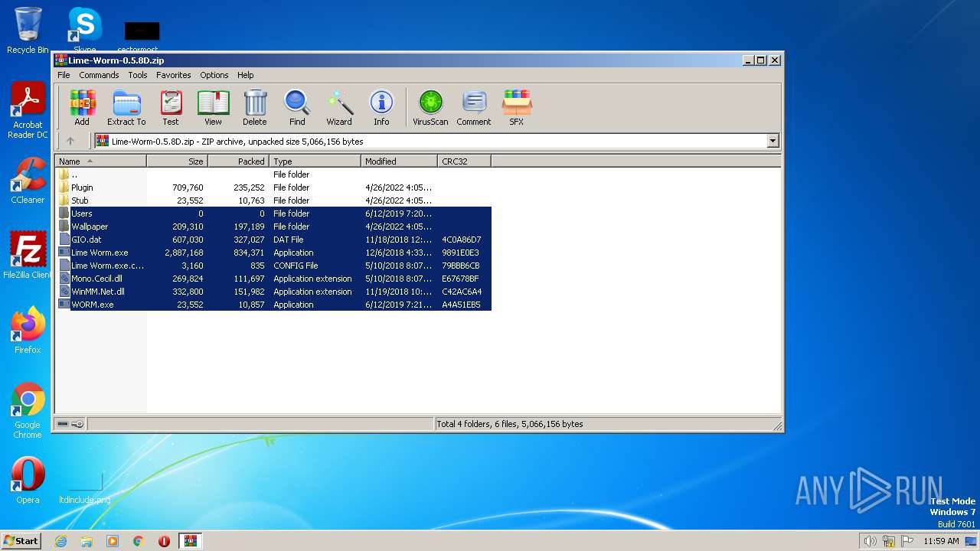Image resolution: width=980 pixels, height=551 pixels.
Task: Select GIO.dat file
Action: pos(273,240)
